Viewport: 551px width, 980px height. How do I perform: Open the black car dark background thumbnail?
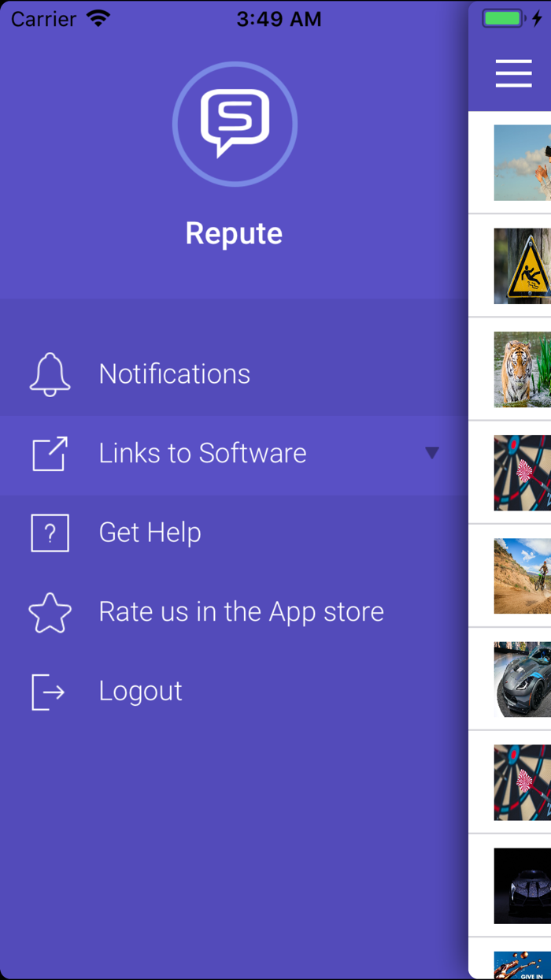pos(523,886)
